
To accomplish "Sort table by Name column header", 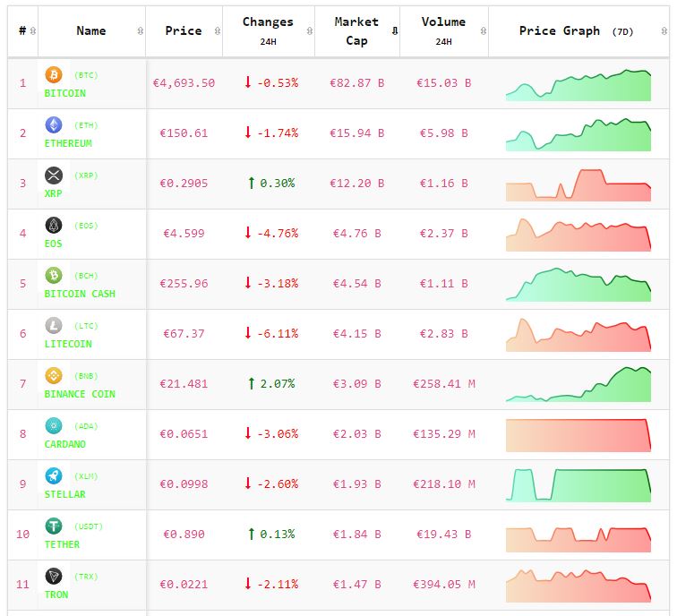I will point(91,31).
